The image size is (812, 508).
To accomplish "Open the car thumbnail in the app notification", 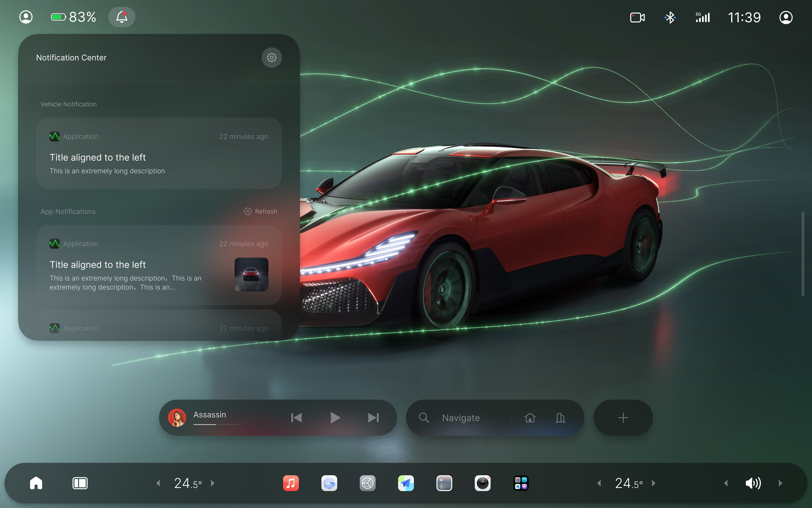I will coord(251,274).
